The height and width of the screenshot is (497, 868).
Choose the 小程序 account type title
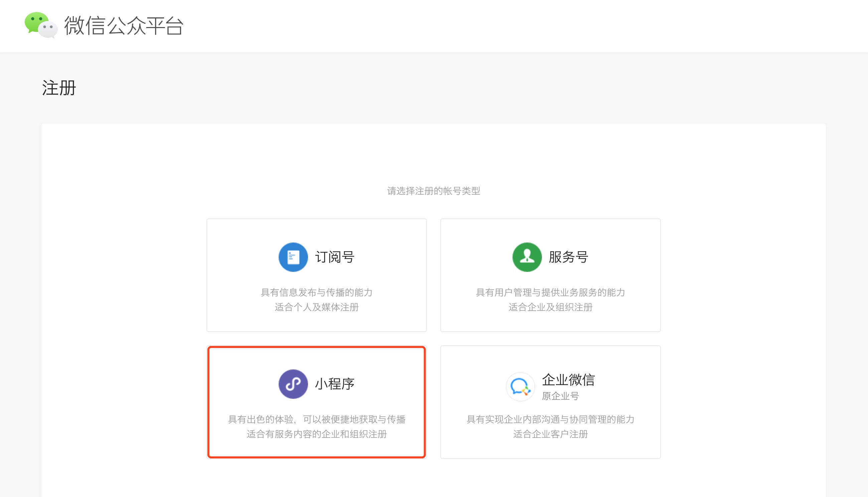pos(335,384)
